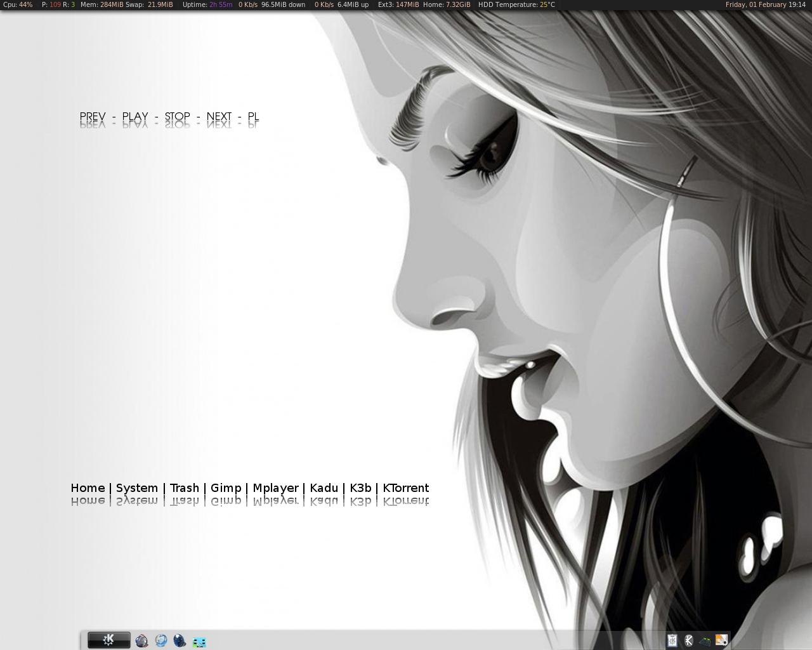Click PREV in the desktop player controls
This screenshot has height=650, width=812.
[x=93, y=117]
